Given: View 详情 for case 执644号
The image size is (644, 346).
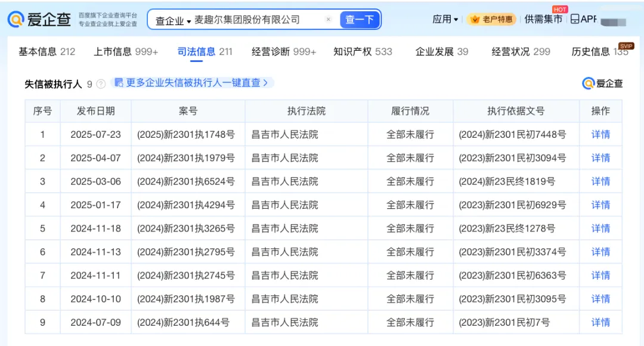Looking at the screenshot, I should [600, 323].
